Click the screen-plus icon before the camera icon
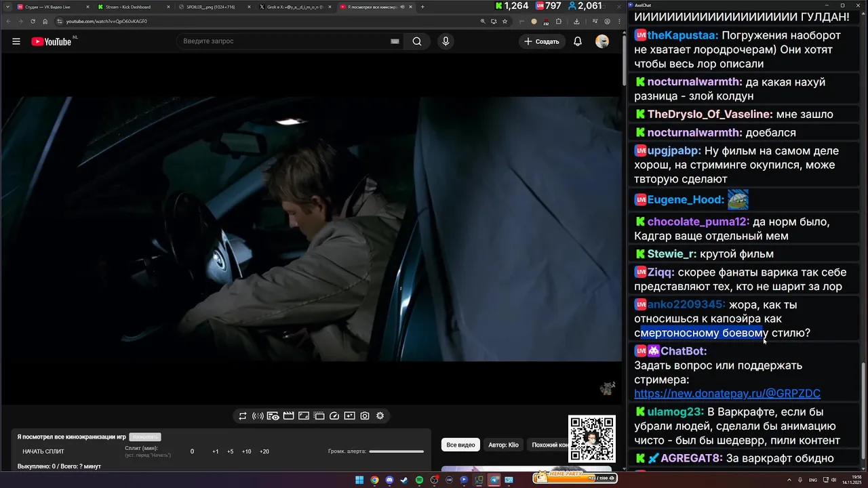 click(x=349, y=416)
